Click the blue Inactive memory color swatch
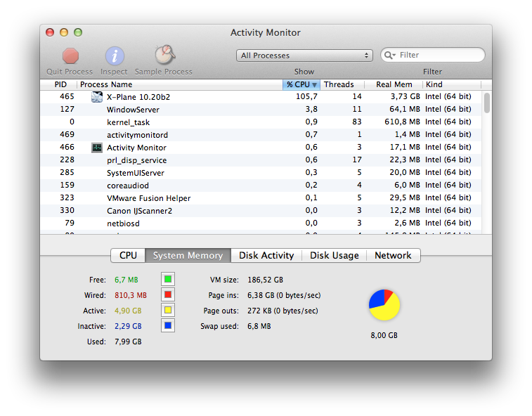This screenshot has height=416, width=532. tap(167, 326)
